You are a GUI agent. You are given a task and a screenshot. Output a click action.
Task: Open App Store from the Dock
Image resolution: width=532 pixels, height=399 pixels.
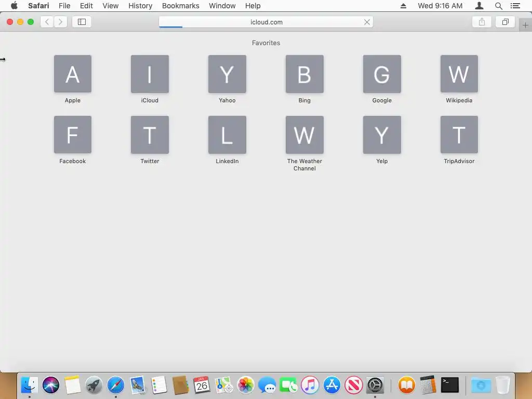coord(332,385)
